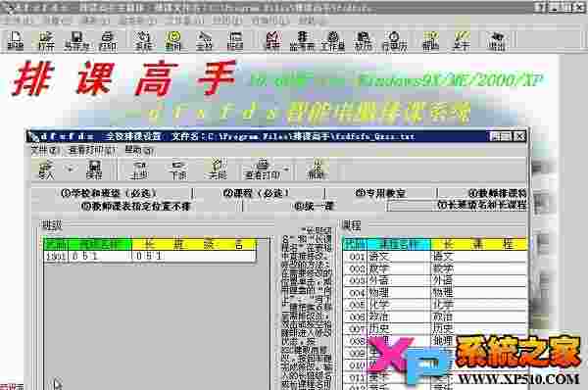This screenshot has width=588, height=390.
Task: Select the 语文 row in course table
Action: 435,257
